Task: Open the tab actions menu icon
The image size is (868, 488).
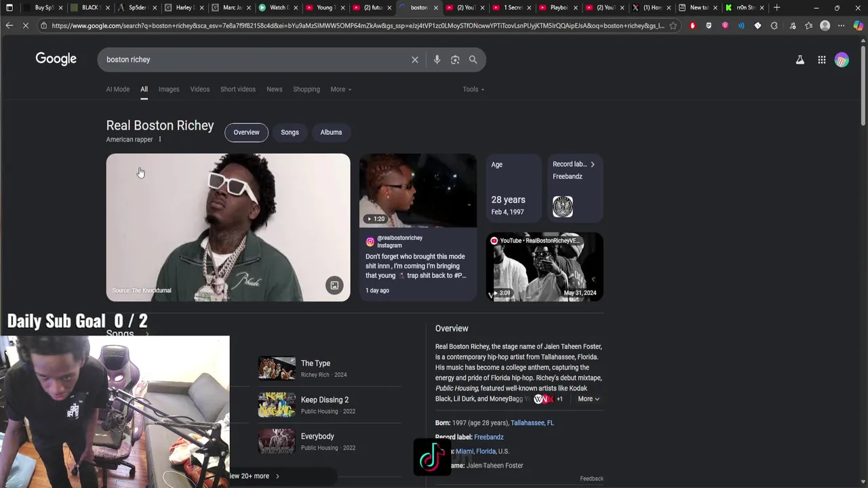Action: (x=9, y=7)
